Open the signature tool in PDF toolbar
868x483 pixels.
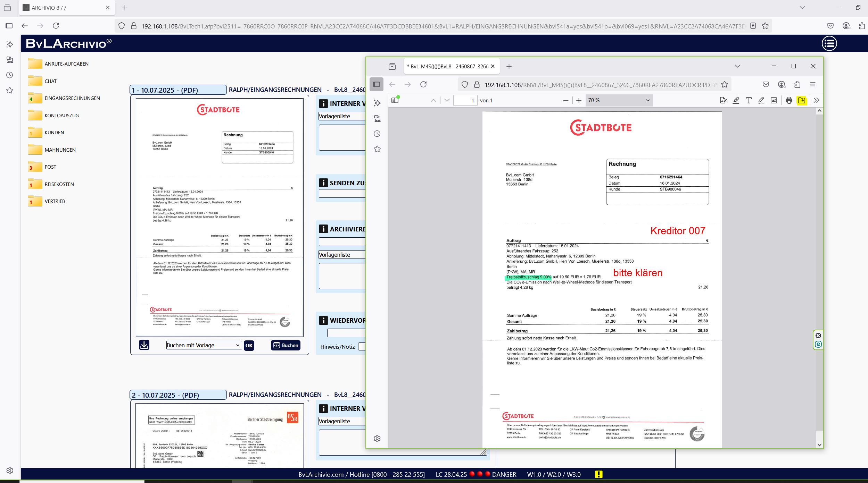[x=723, y=100]
